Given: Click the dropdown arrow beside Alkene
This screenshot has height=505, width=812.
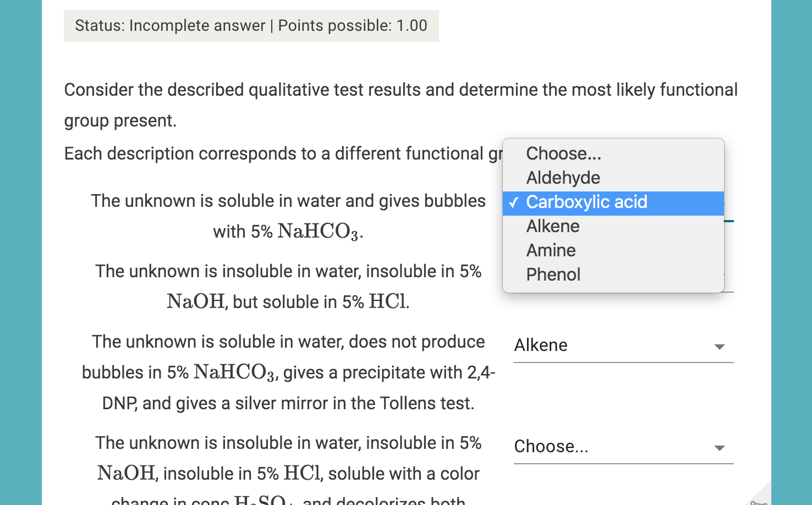Looking at the screenshot, I should (720, 347).
